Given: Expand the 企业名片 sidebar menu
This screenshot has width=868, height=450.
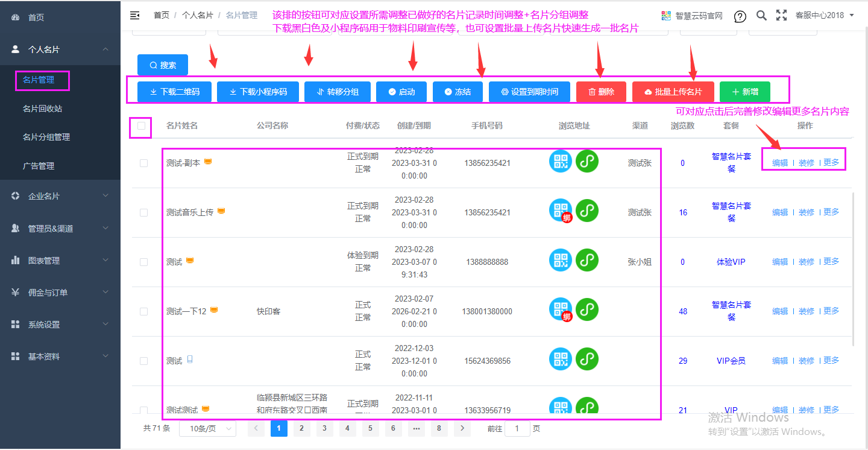Looking at the screenshot, I should (60, 196).
